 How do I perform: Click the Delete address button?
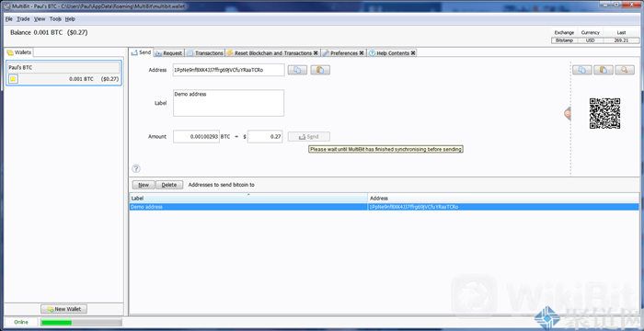169,185
